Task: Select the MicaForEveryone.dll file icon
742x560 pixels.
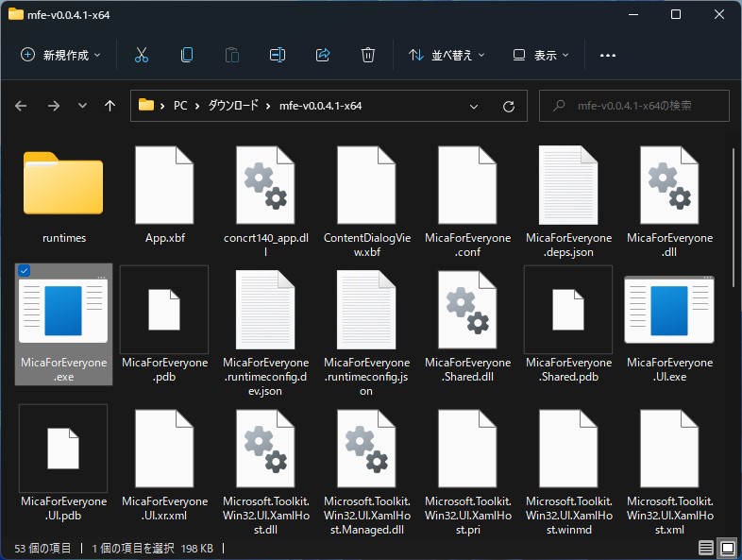Action: (x=669, y=184)
